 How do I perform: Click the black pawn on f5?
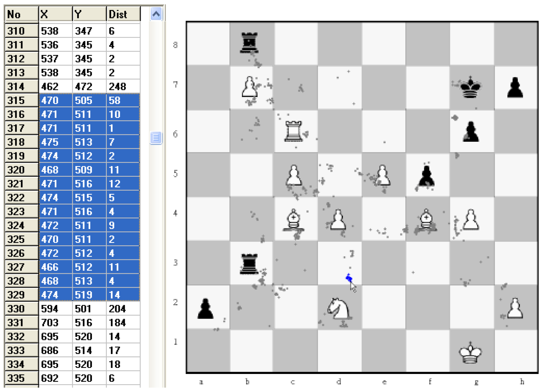pyautogui.click(x=426, y=176)
